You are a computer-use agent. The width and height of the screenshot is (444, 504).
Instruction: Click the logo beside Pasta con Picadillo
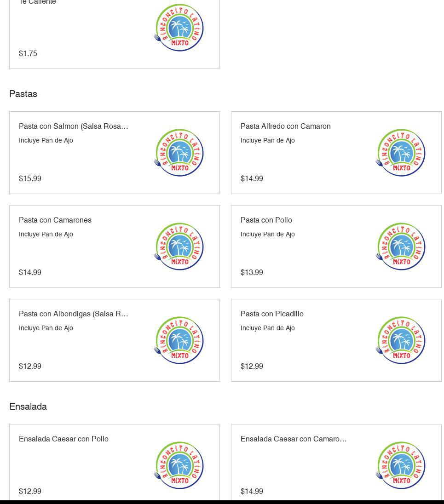point(400,340)
